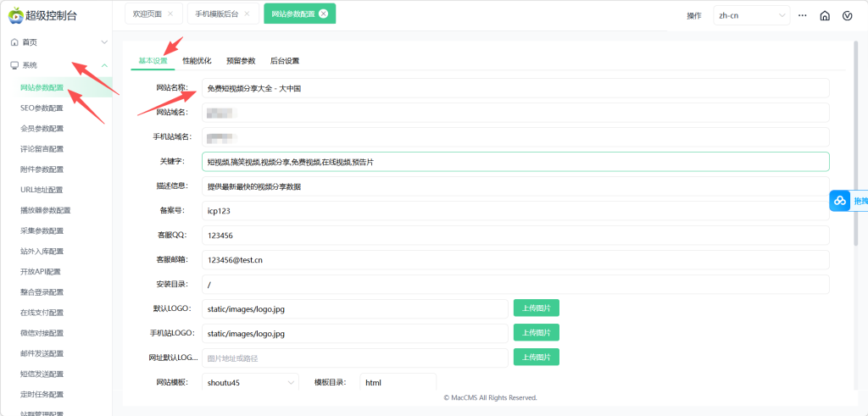Viewport: 868px width, 416px height.
Task: Close the 欢迎页面 tab
Action: click(x=170, y=14)
